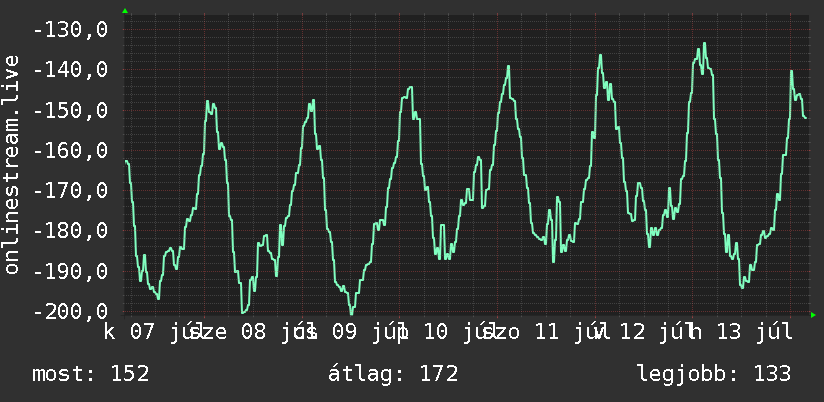This screenshot has height=402, width=824.
Task: Click the 'legjobb: 133' best value
Action: point(714,374)
